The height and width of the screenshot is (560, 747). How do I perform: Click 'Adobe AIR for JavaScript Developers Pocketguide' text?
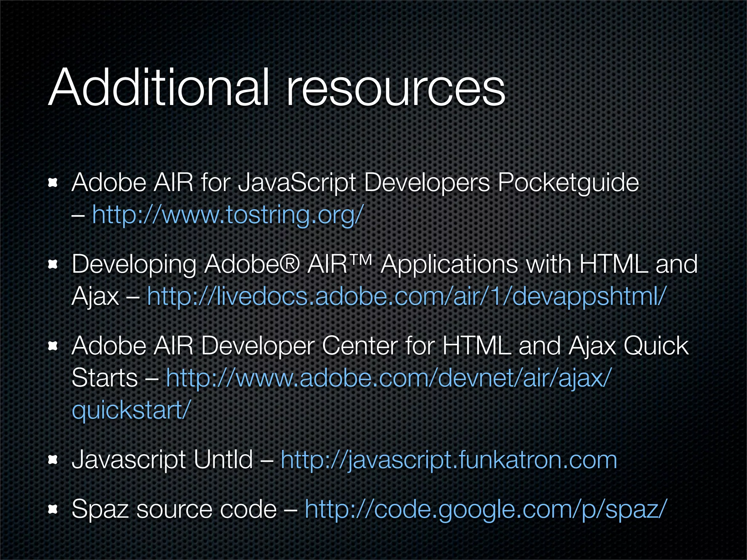click(355, 183)
